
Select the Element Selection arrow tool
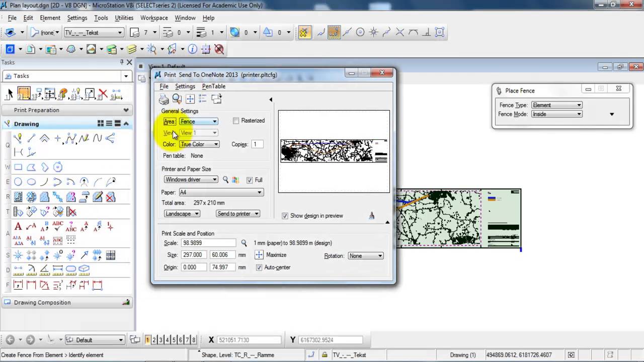tap(9, 95)
